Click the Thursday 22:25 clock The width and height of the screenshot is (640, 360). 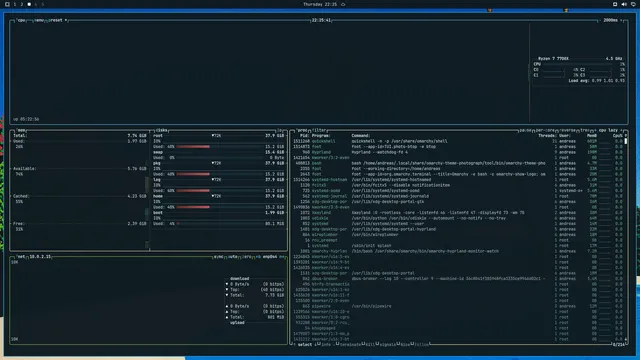click(320, 4)
